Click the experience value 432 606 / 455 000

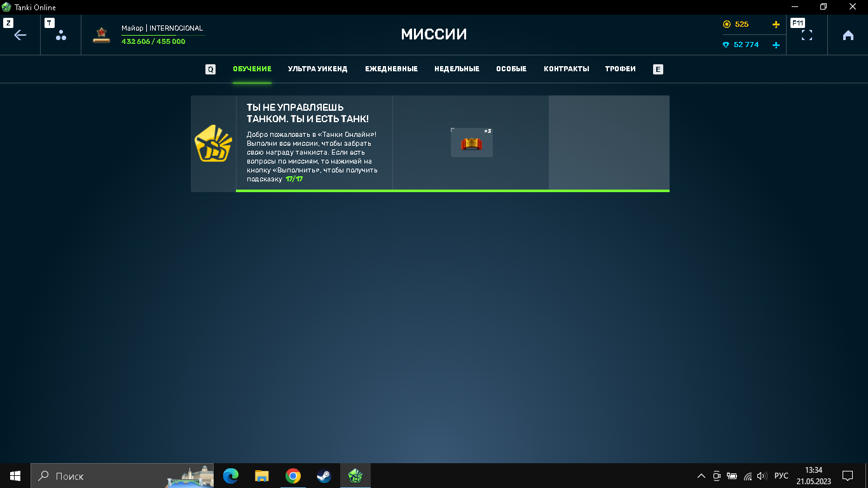153,41
